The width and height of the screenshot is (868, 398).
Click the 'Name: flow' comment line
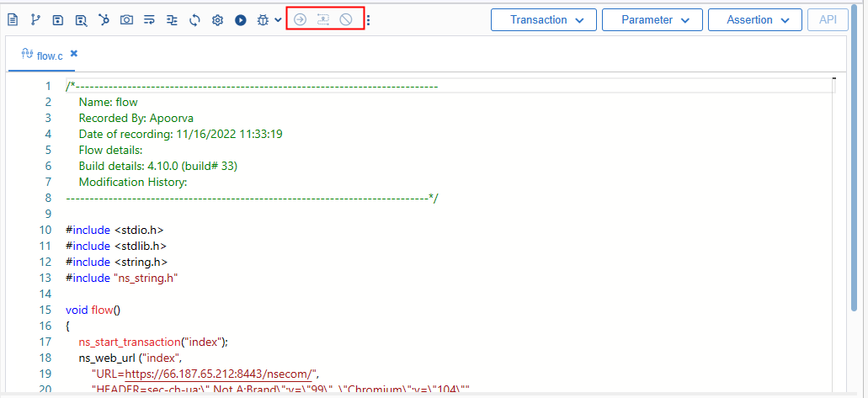tap(108, 103)
